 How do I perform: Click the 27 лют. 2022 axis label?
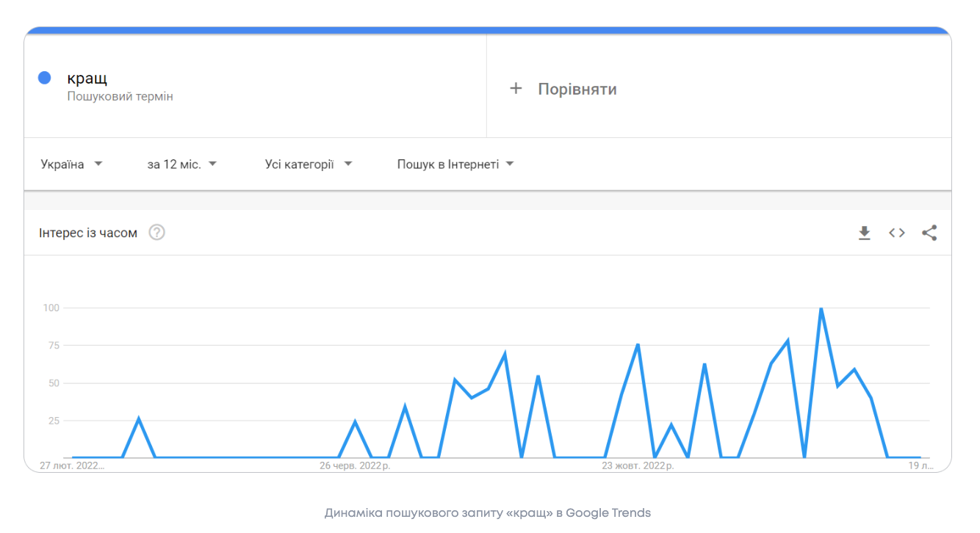[72, 465]
